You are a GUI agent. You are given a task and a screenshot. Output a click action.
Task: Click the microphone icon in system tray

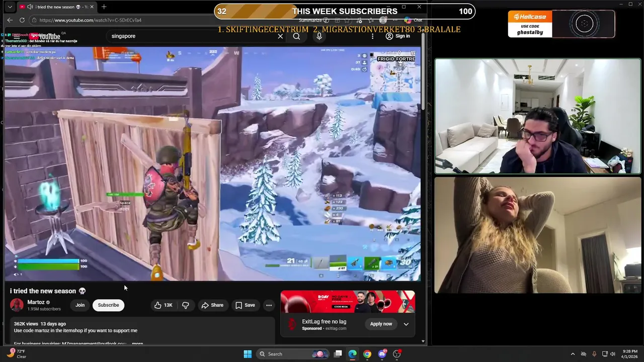pos(594,354)
